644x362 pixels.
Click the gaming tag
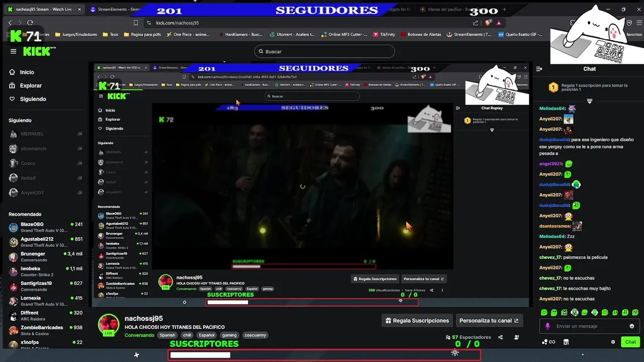pyautogui.click(x=229, y=335)
